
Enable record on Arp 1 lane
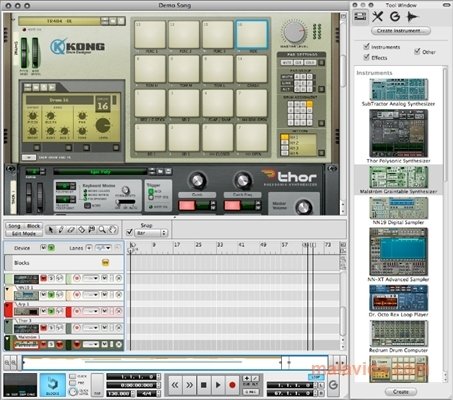click(77, 311)
